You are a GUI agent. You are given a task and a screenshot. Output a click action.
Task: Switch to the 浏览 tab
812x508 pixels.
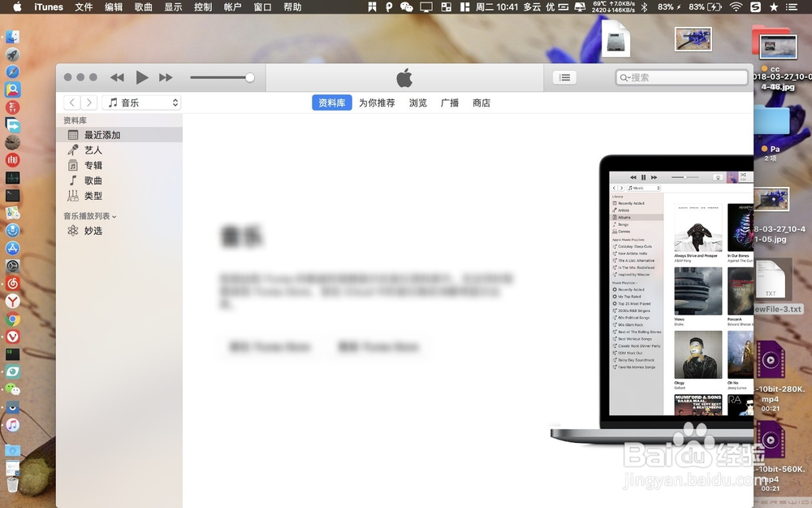[x=418, y=102]
